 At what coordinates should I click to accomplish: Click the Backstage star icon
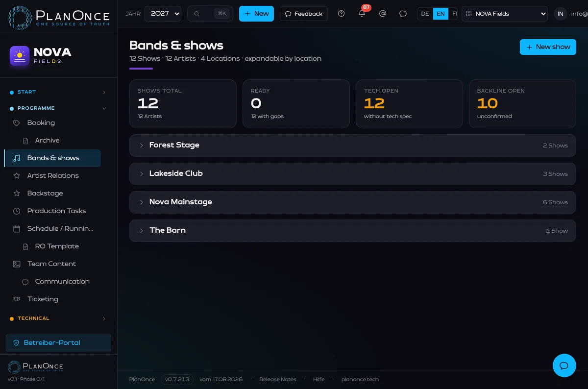click(x=17, y=194)
